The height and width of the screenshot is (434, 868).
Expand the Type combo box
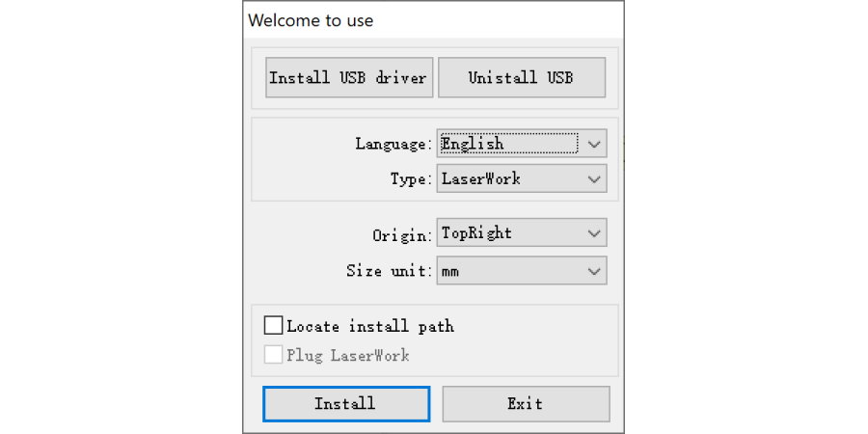coord(521,178)
